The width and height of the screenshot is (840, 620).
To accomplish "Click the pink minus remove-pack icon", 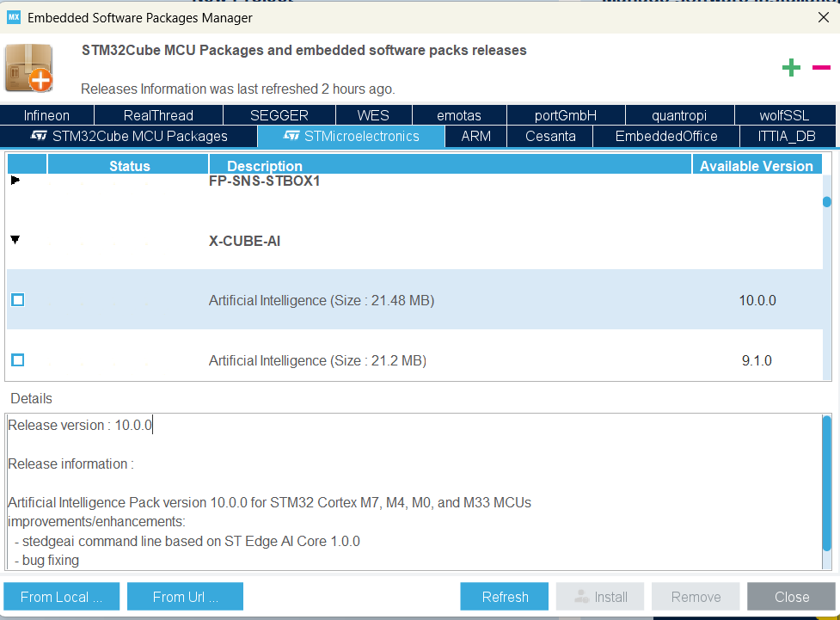I will point(820,67).
